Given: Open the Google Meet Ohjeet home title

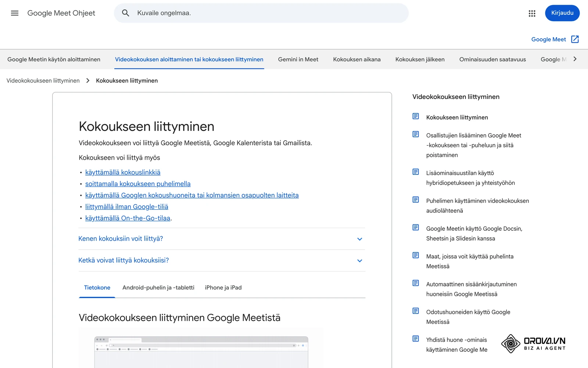Looking at the screenshot, I should pos(61,13).
